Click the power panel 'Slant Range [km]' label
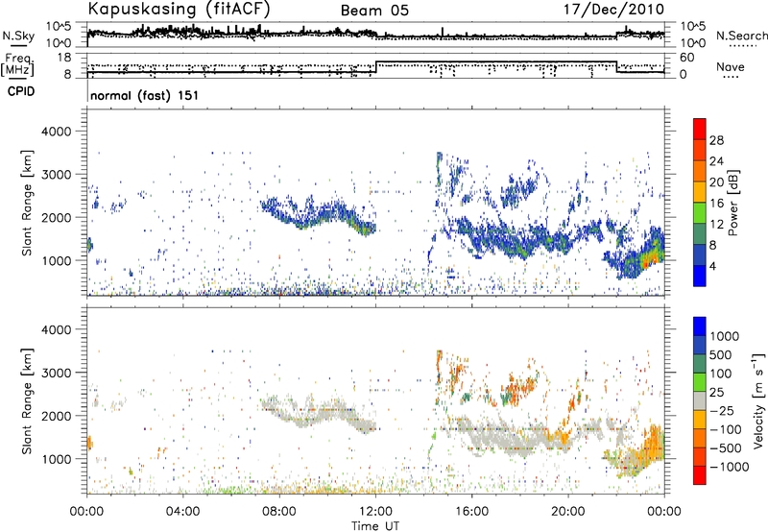 (x=27, y=203)
